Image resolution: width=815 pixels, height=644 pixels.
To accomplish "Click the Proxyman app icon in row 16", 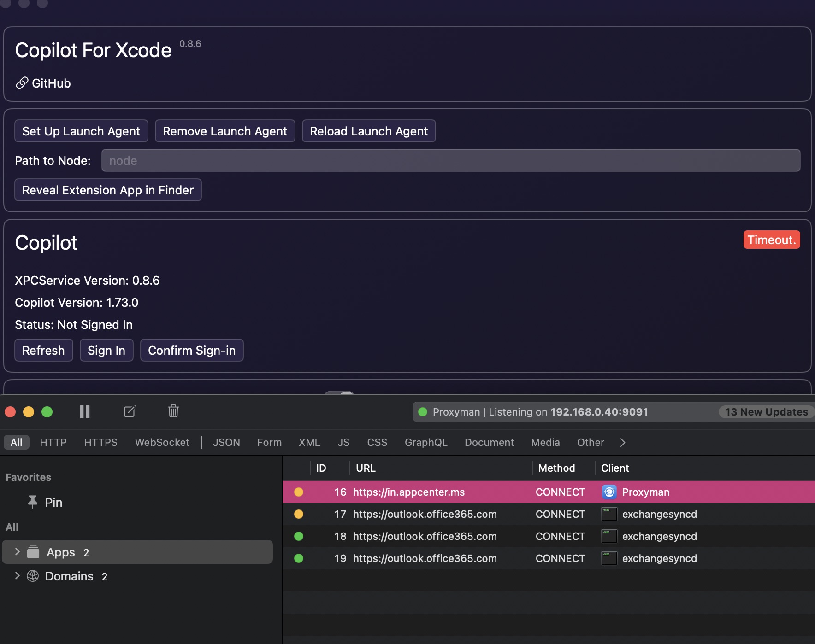I will [x=609, y=492].
